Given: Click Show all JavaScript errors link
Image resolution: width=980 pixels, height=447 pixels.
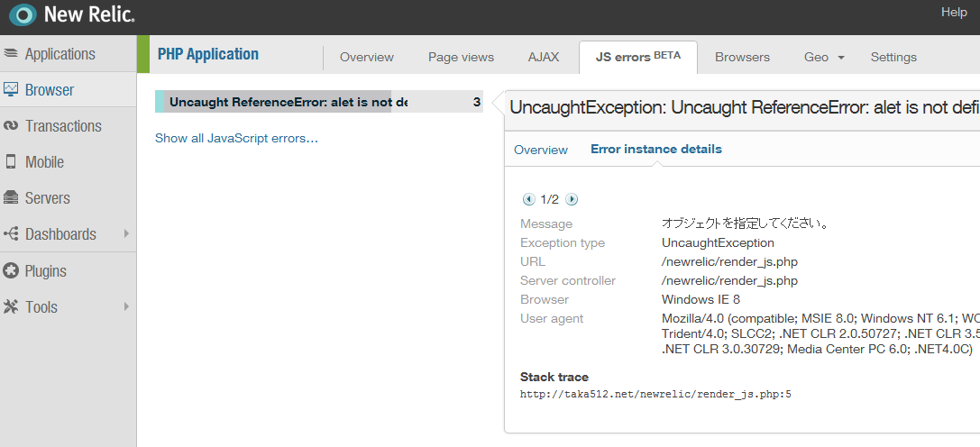Looking at the screenshot, I should click(x=236, y=138).
